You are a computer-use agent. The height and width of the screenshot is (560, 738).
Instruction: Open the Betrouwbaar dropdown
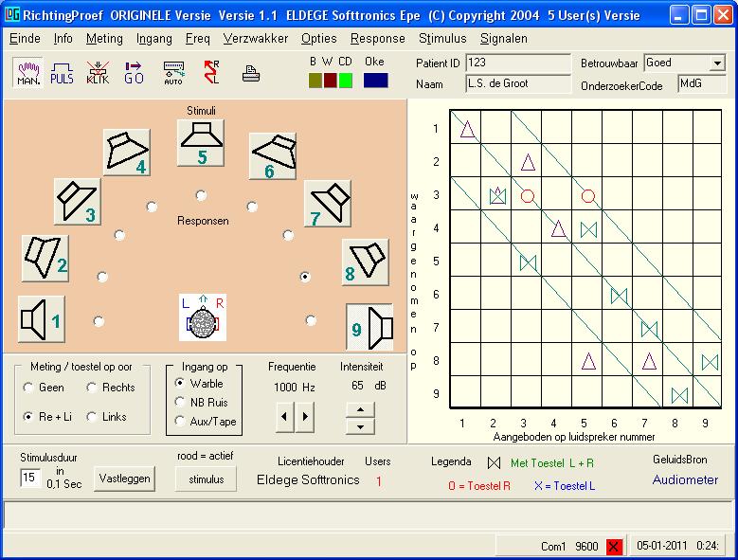pyautogui.click(x=717, y=63)
